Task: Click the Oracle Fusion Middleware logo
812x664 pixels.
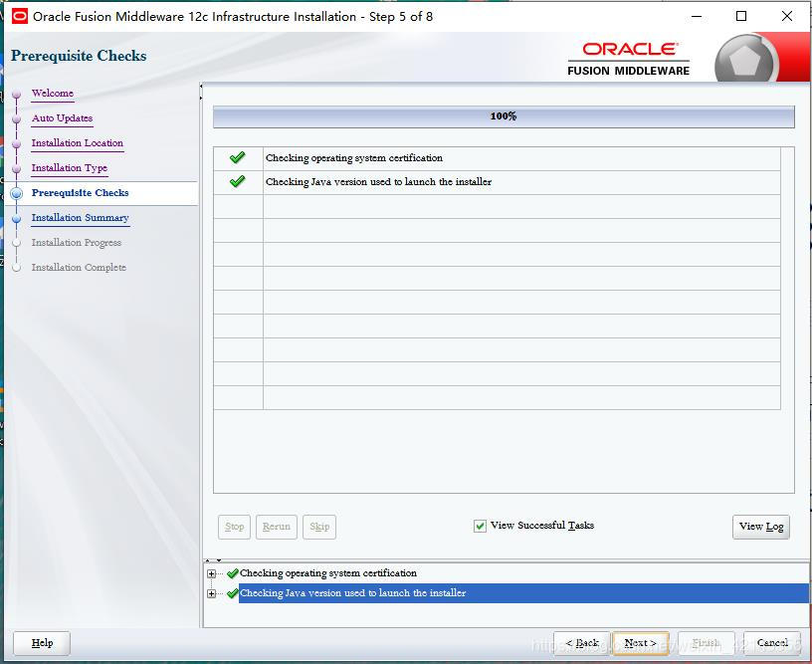Action: [x=628, y=59]
